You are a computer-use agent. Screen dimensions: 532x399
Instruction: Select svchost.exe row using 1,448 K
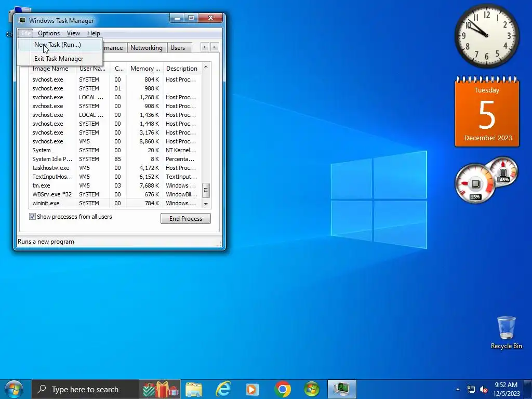(x=115, y=124)
